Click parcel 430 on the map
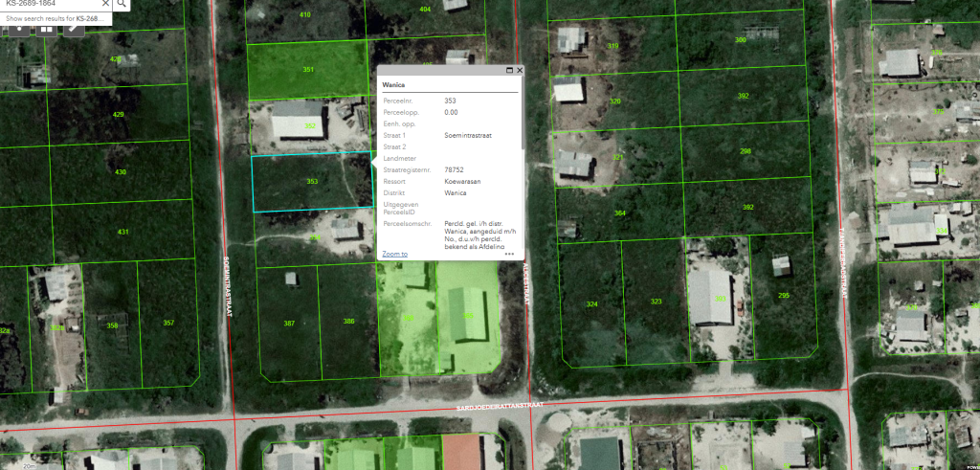 (x=121, y=172)
